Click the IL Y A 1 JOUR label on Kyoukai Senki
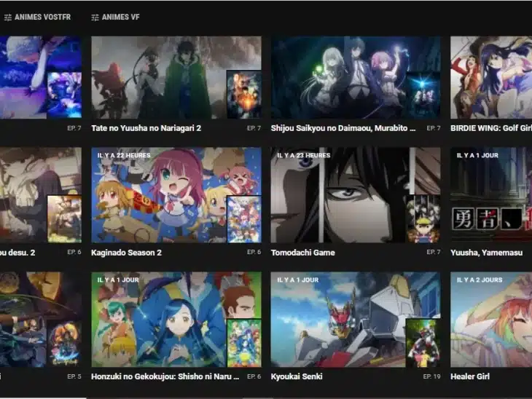Screen dimensions: 532x399 [x=298, y=280]
